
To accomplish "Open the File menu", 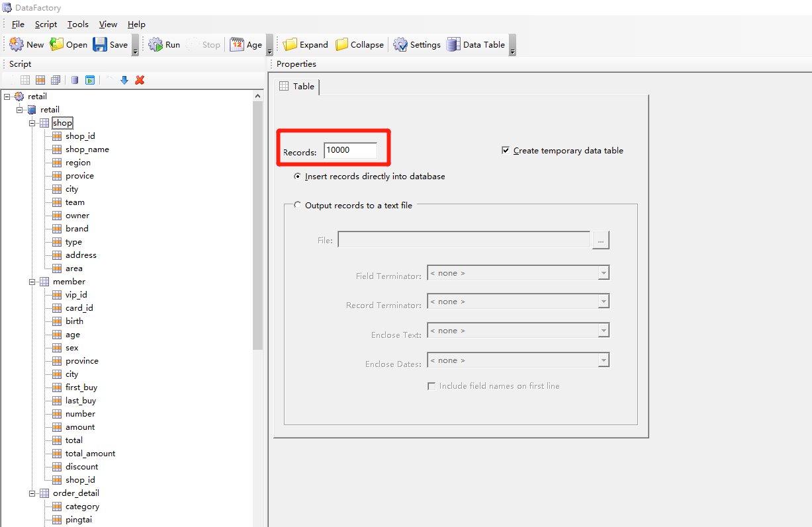I will (18, 24).
